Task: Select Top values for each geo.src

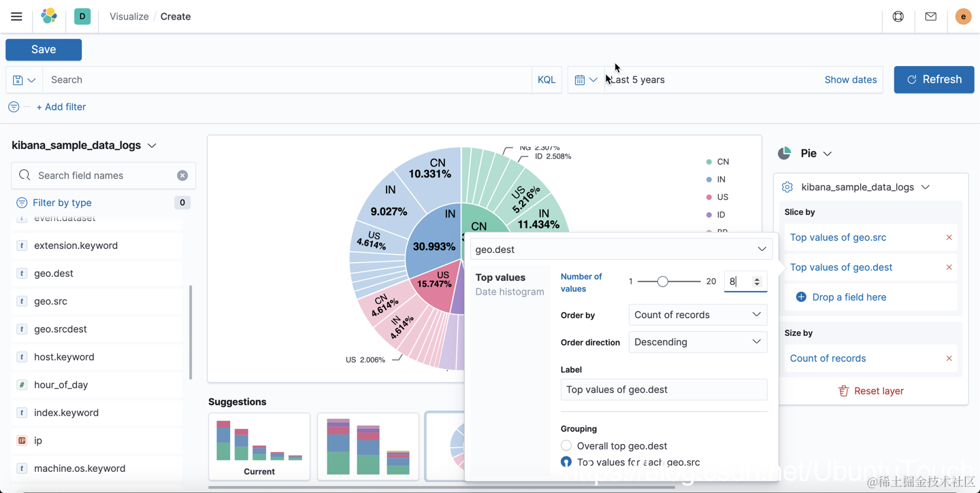Action: pyautogui.click(x=566, y=462)
